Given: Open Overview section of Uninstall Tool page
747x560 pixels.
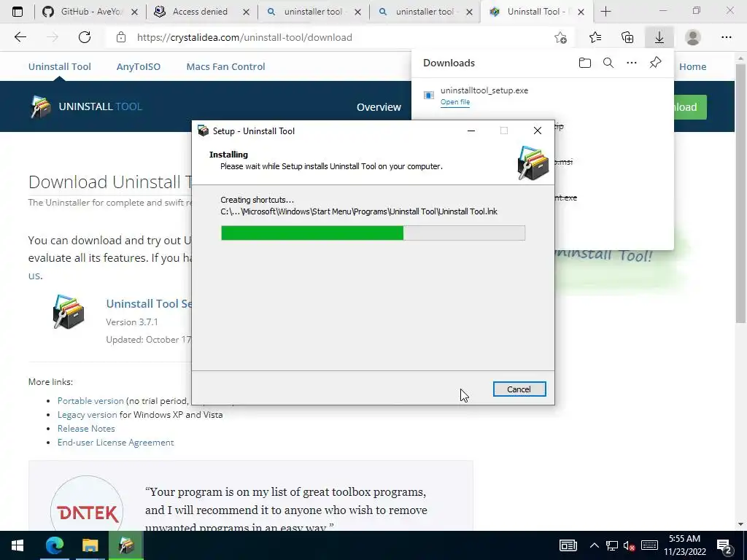Looking at the screenshot, I should click(379, 107).
